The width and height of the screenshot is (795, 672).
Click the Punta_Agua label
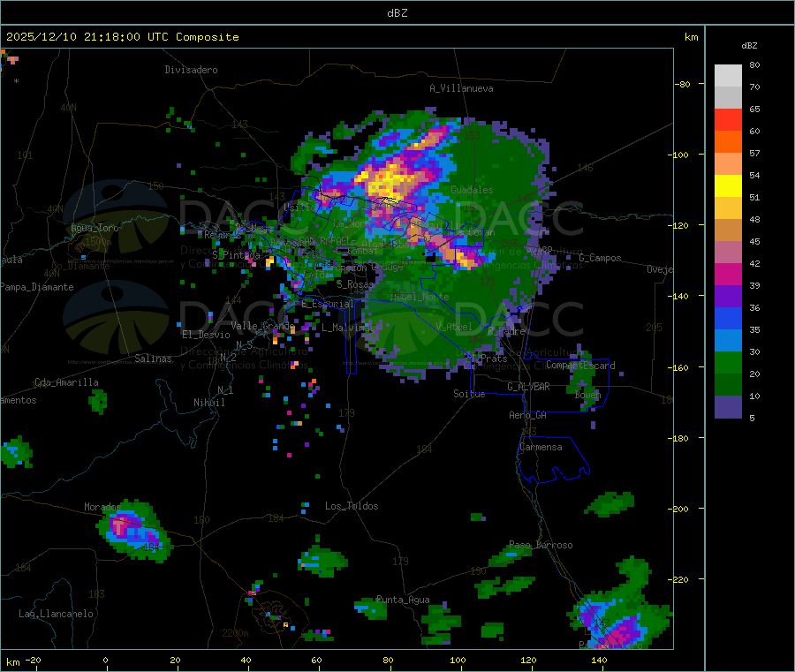(403, 600)
